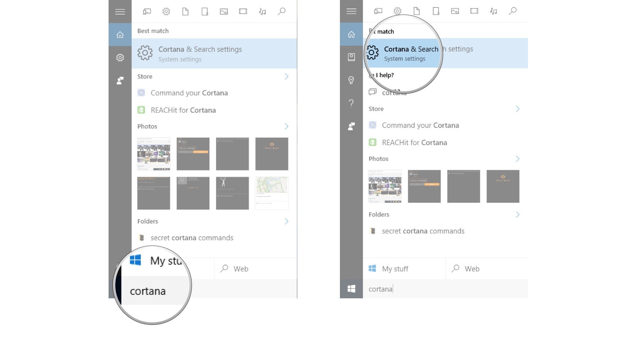Expand Photos results chevron in left screenshot
The height and width of the screenshot is (338, 644).
[x=287, y=126]
